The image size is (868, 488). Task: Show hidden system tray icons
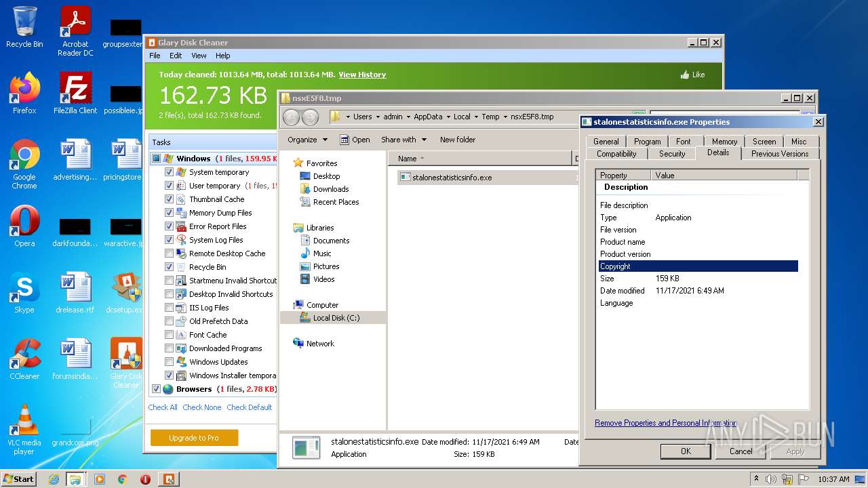[x=756, y=479]
